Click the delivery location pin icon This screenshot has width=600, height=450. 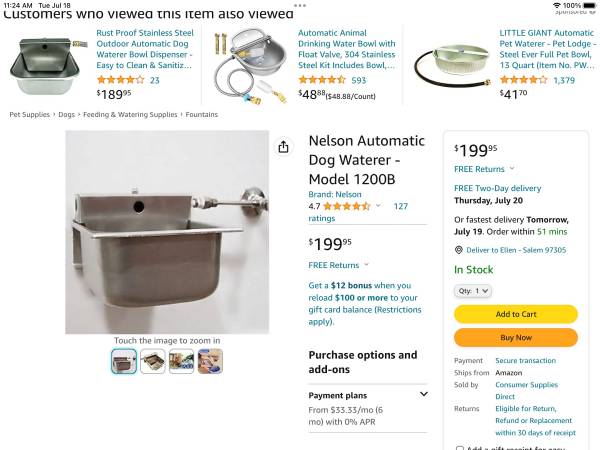point(458,250)
